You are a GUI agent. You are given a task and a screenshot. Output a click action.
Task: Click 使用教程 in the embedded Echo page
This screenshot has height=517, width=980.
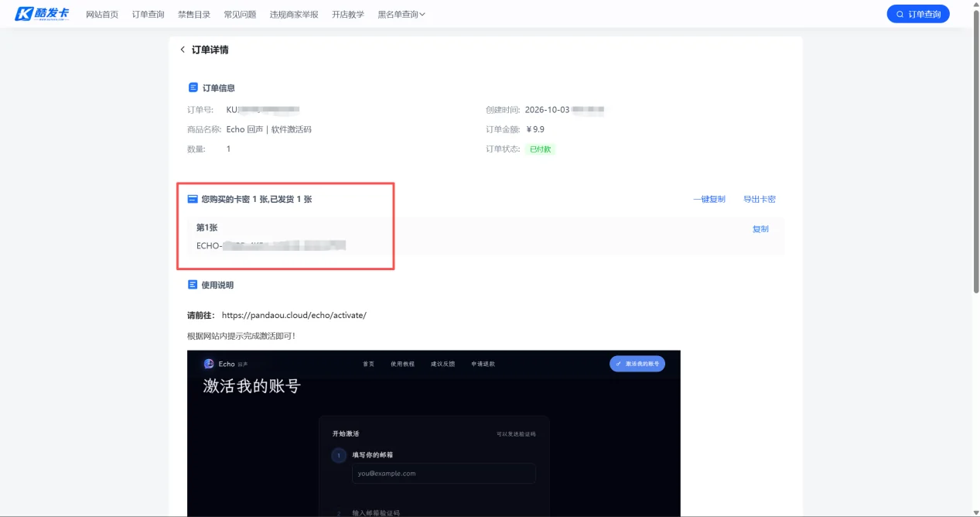point(402,364)
